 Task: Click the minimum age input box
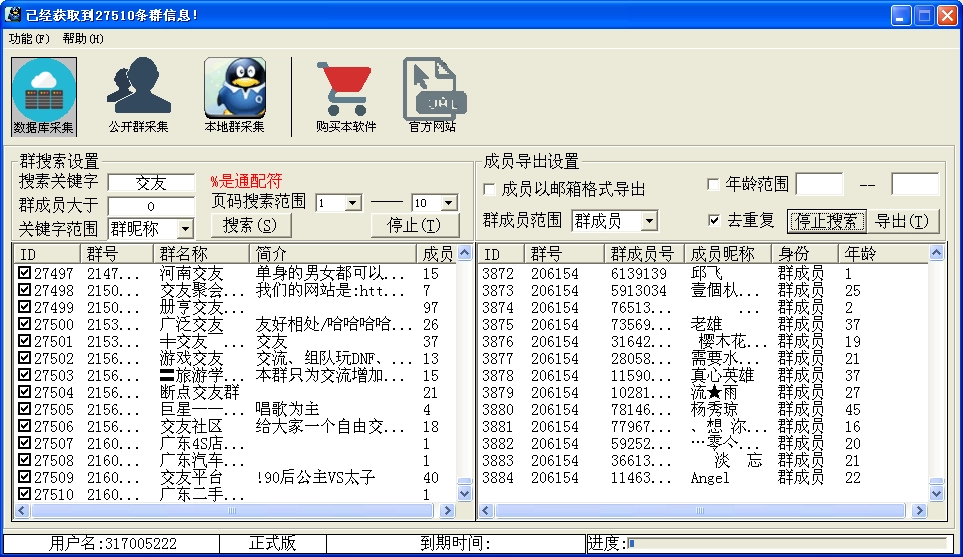pos(820,184)
